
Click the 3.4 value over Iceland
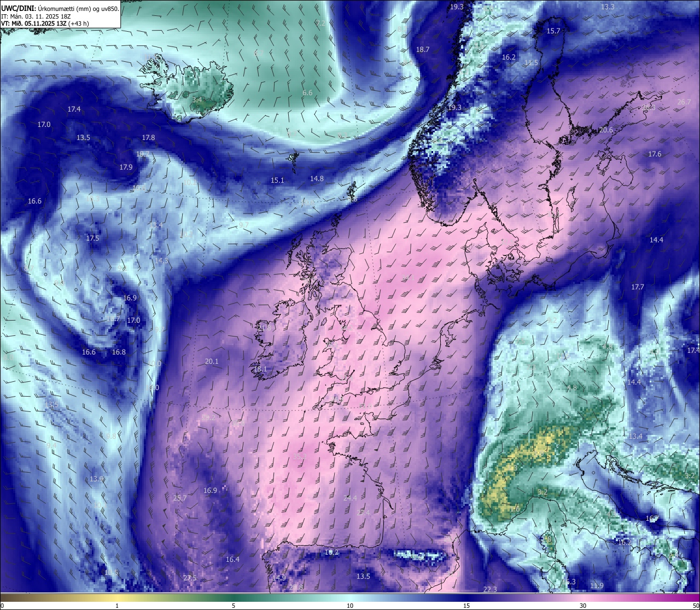(x=197, y=100)
